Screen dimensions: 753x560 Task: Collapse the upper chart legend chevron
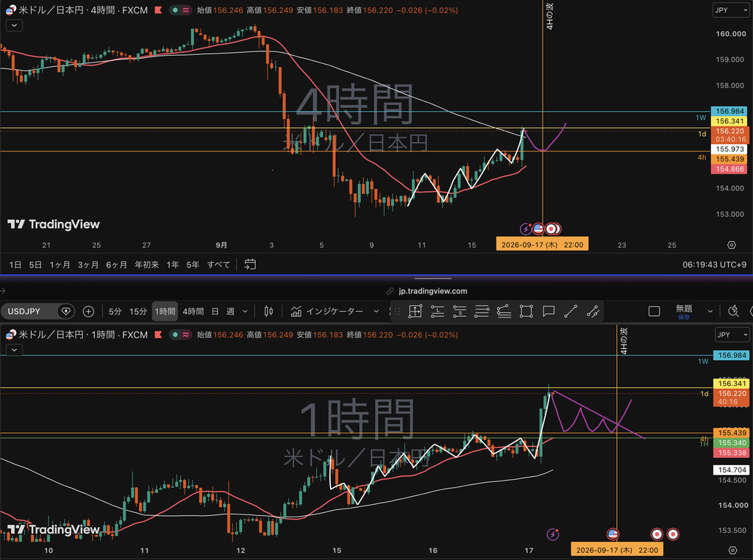(14, 26)
